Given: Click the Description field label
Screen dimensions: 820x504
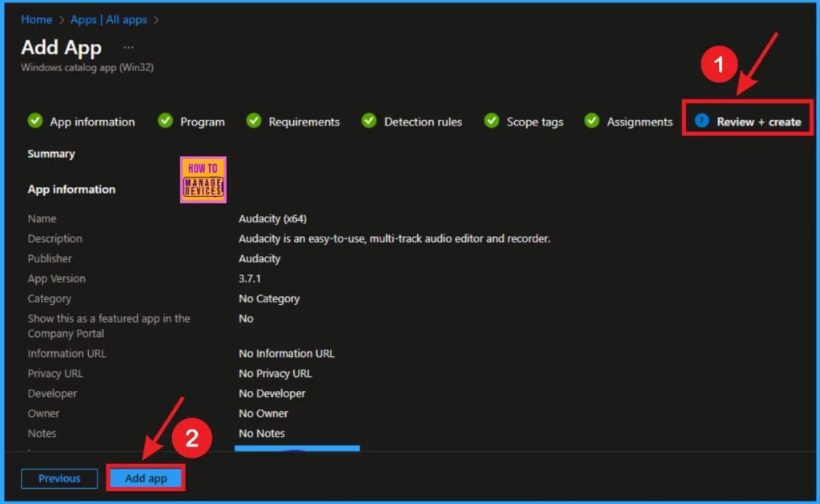Looking at the screenshot, I should click(x=55, y=238).
